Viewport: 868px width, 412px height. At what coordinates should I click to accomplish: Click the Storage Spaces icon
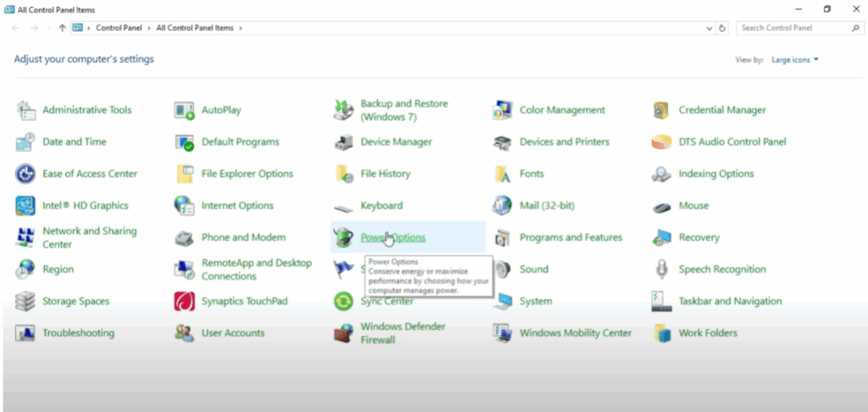25,301
